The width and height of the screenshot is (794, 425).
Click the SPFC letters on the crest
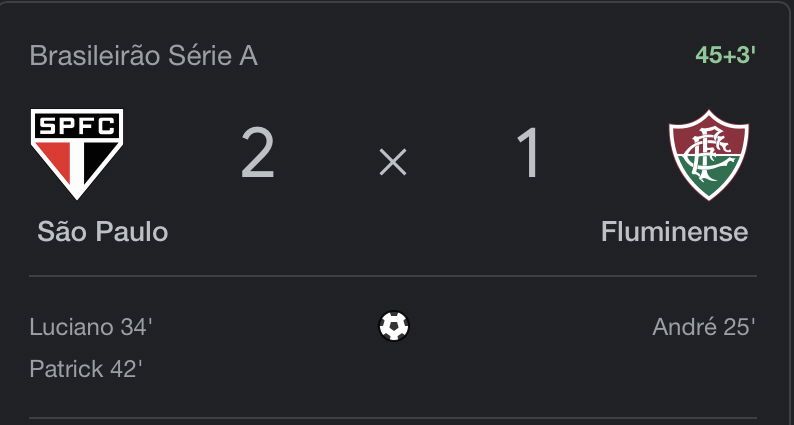coord(77,126)
